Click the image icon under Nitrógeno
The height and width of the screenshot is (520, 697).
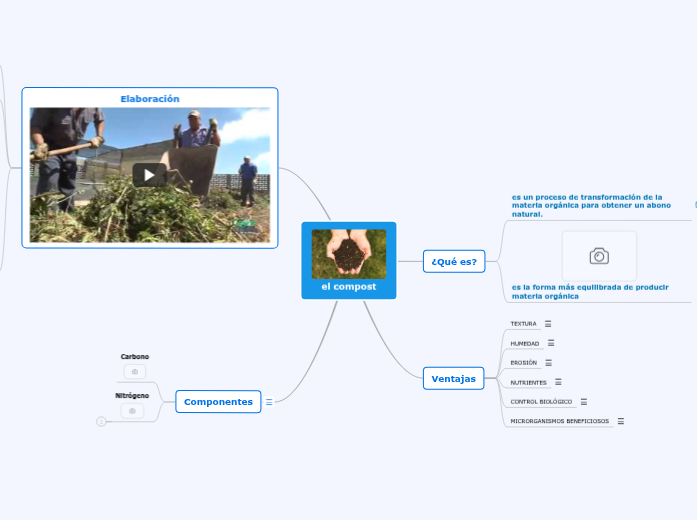point(132,411)
